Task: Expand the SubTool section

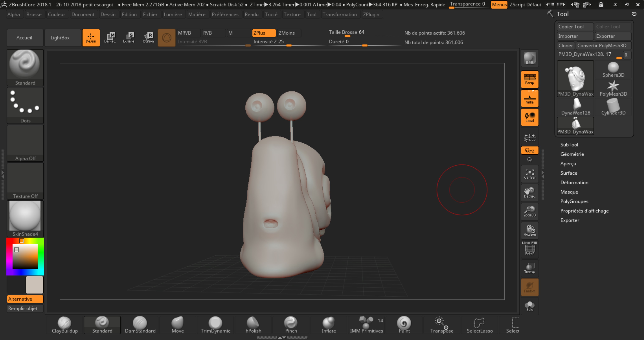Action: 569,145
